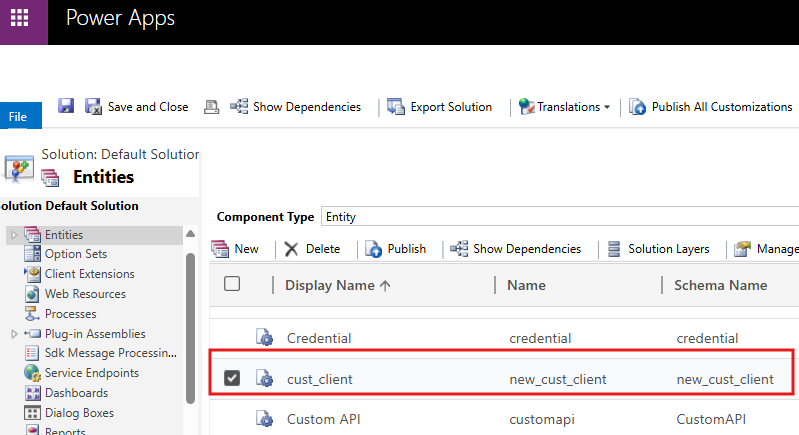Open the Component Type Entity dropdown

tap(560, 216)
